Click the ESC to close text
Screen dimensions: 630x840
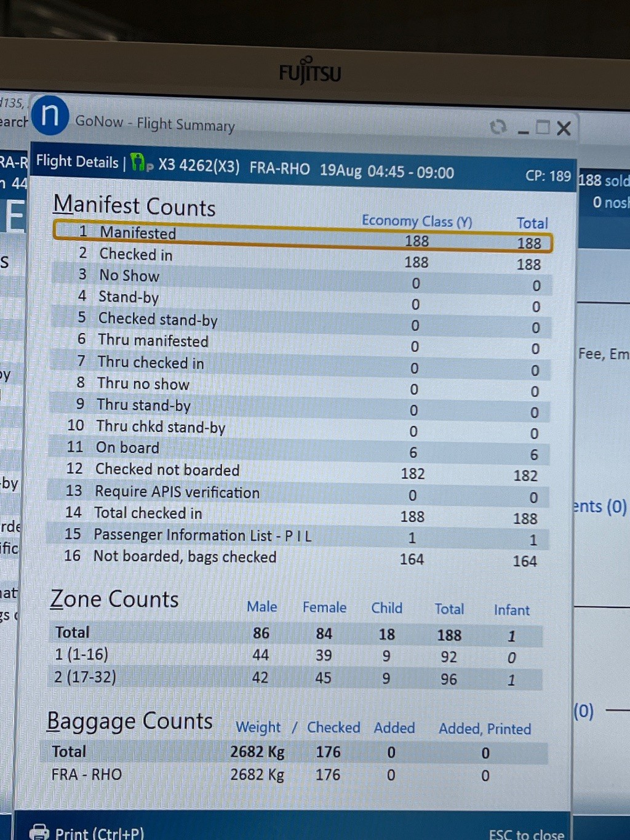[x=526, y=834]
